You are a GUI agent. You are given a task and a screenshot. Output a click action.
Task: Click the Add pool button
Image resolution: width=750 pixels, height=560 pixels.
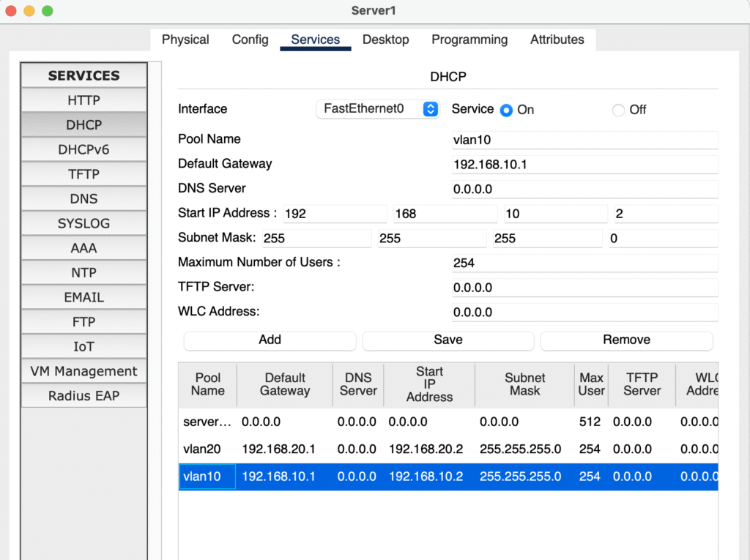[x=270, y=340]
